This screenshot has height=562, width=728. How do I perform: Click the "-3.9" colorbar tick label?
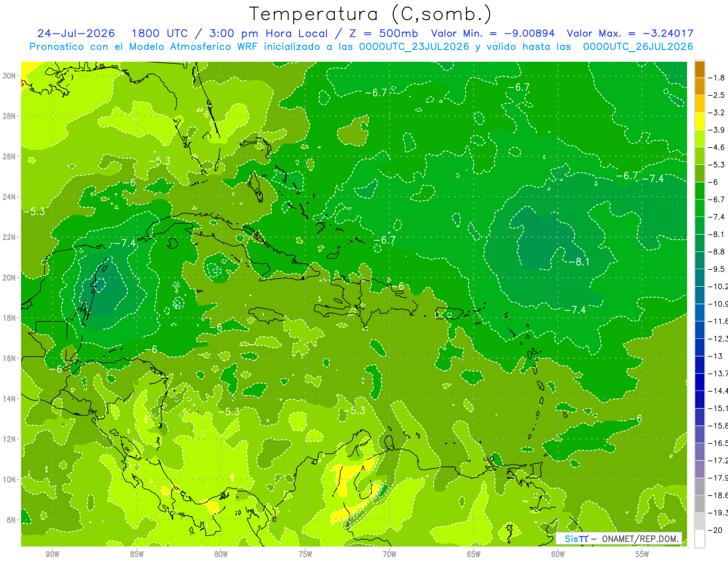718,130
